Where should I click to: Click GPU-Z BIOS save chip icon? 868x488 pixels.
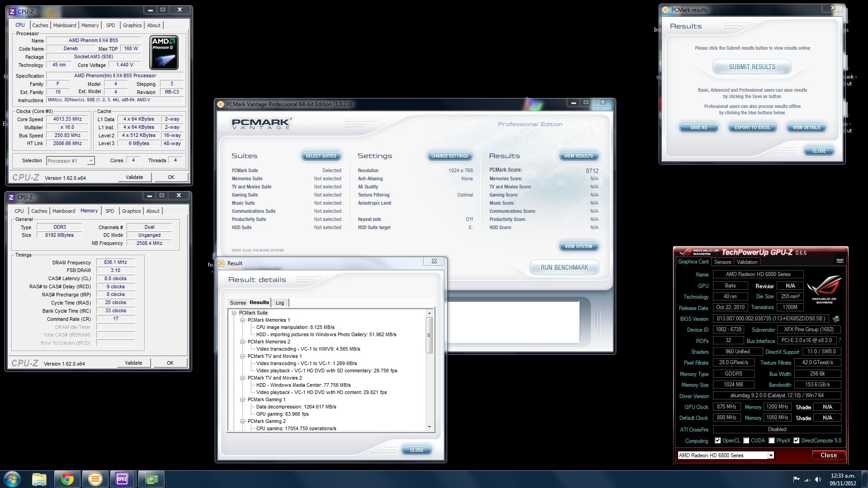836,319
